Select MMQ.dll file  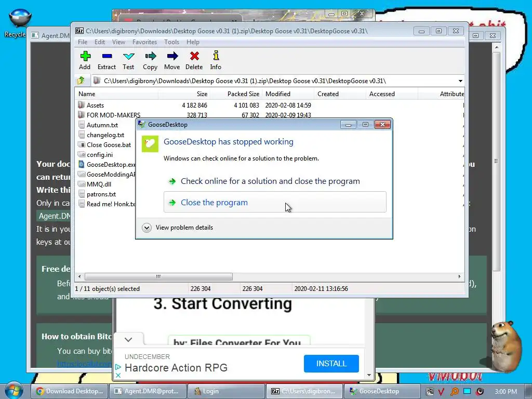pos(95,184)
